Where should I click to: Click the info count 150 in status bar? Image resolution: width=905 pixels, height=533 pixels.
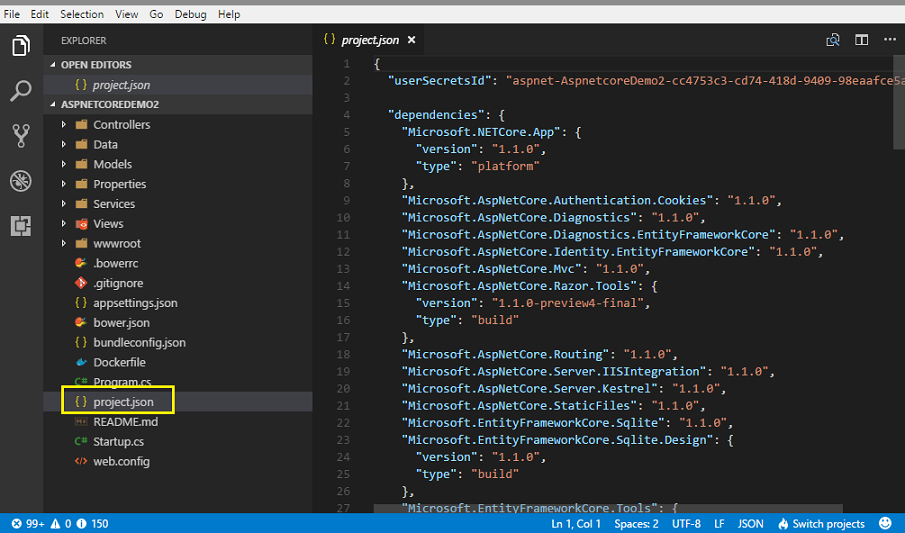tap(93, 524)
